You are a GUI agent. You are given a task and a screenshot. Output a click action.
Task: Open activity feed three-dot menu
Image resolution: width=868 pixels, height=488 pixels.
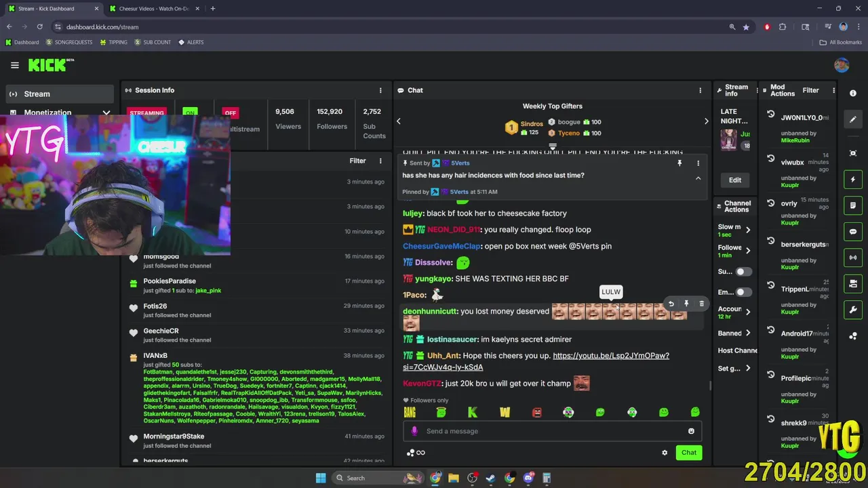[380, 161]
